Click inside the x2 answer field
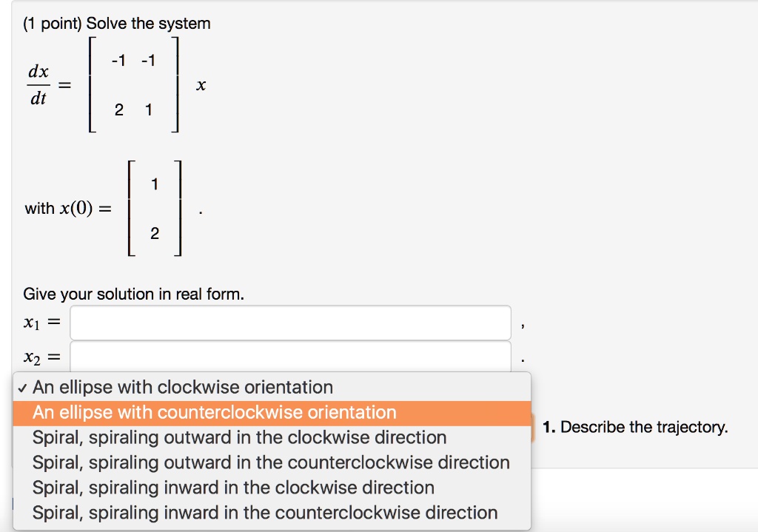 pyautogui.click(x=289, y=355)
